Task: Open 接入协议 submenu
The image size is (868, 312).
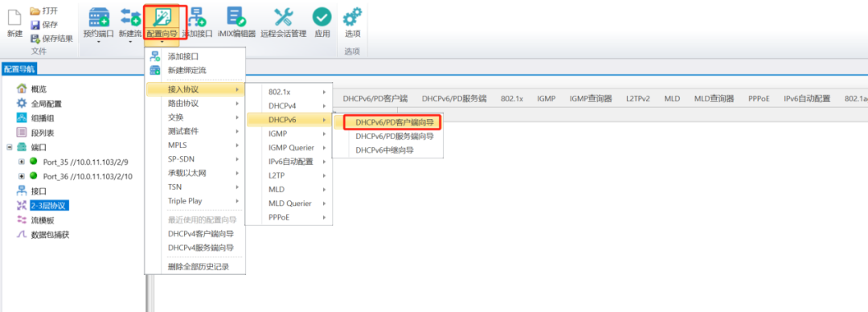Action: coord(194,89)
